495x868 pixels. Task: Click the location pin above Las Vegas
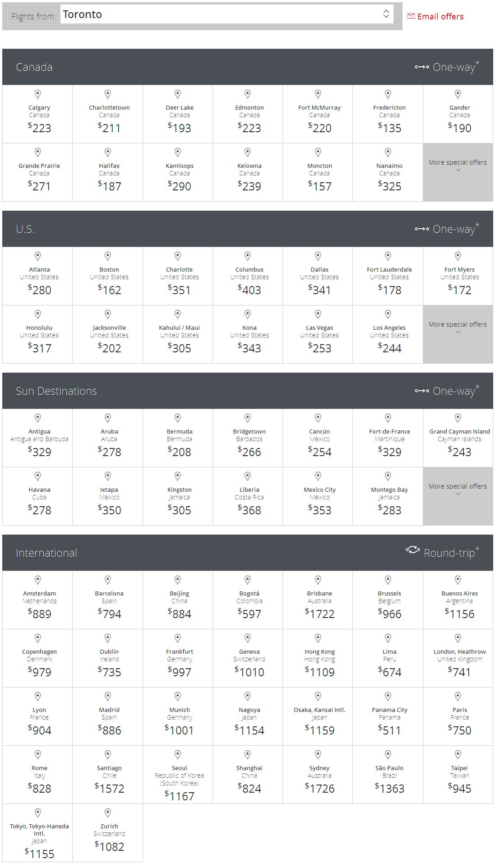point(318,314)
